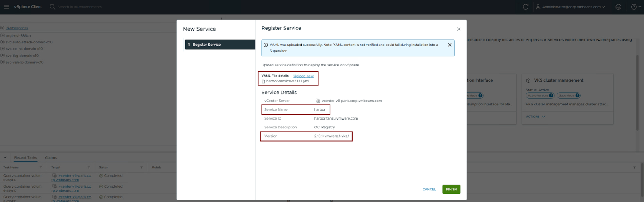
Task: Click the Cancel button
Action: (429, 189)
